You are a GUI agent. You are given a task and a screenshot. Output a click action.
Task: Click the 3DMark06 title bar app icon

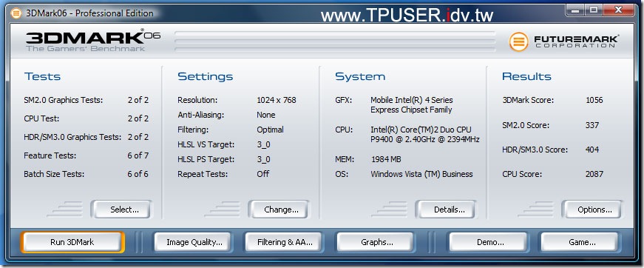[16, 13]
